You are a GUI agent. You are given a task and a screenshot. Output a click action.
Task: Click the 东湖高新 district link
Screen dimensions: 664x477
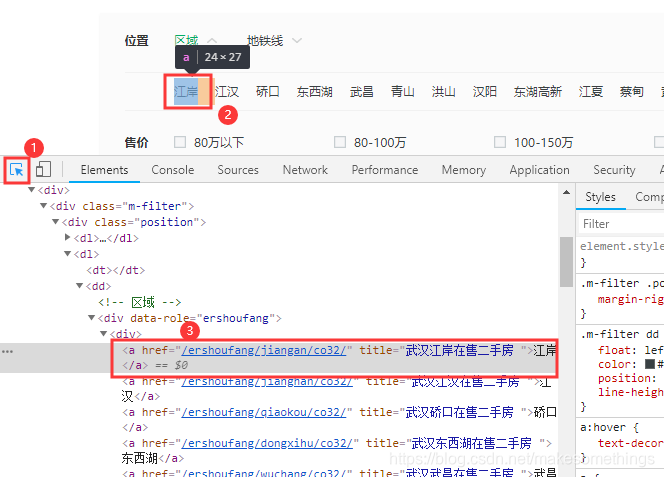537,92
